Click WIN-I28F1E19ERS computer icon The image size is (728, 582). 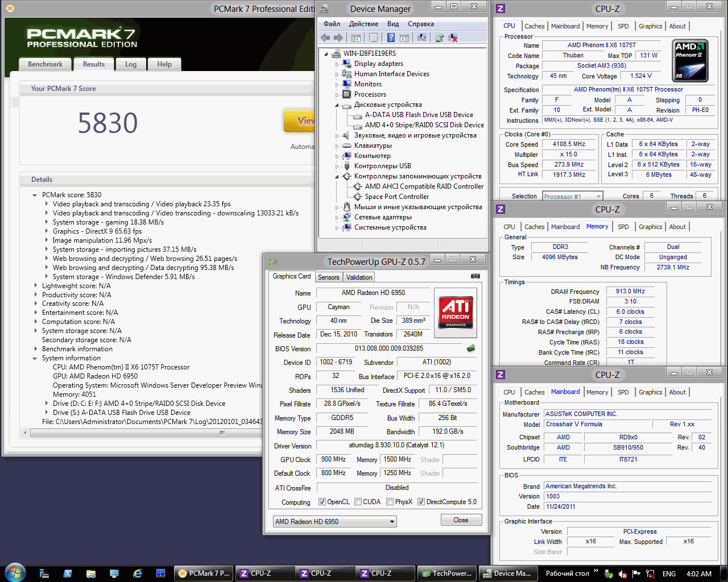point(336,53)
